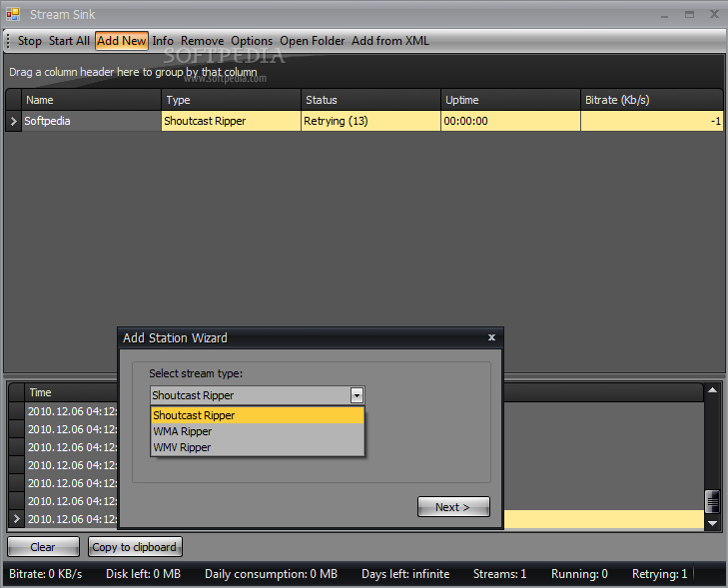Click the log row indicator arrow
The width and height of the screenshot is (728, 588).
[17, 519]
